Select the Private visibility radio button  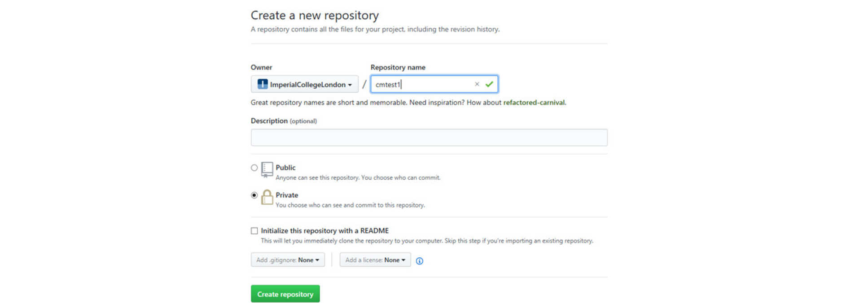point(254,195)
